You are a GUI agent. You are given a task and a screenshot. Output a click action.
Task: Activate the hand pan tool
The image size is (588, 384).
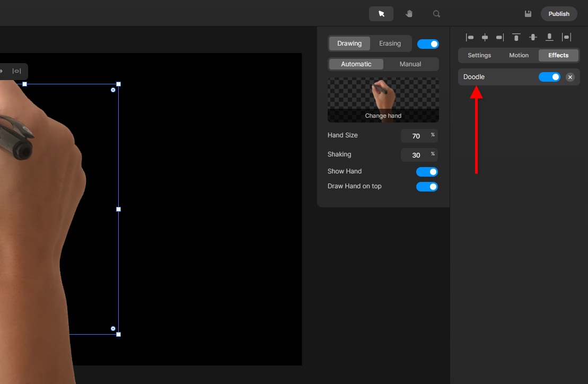click(x=409, y=14)
